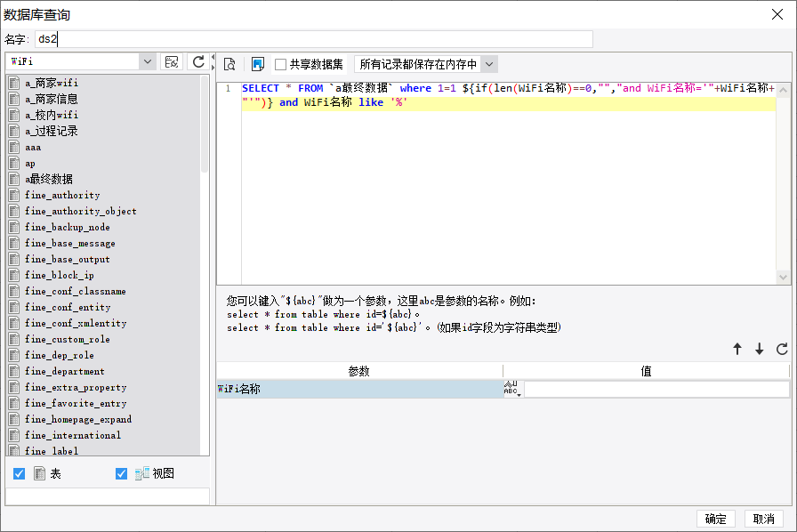This screenshot has height=532, width=797.
Task: Select the a_过程记录 table
Action: [52, 131]
